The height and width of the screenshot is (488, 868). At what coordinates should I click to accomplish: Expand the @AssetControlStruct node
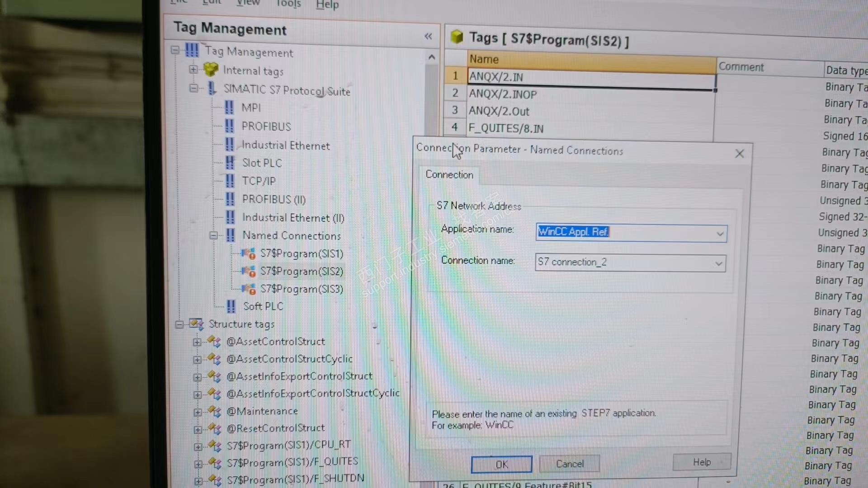pos(197,342)
